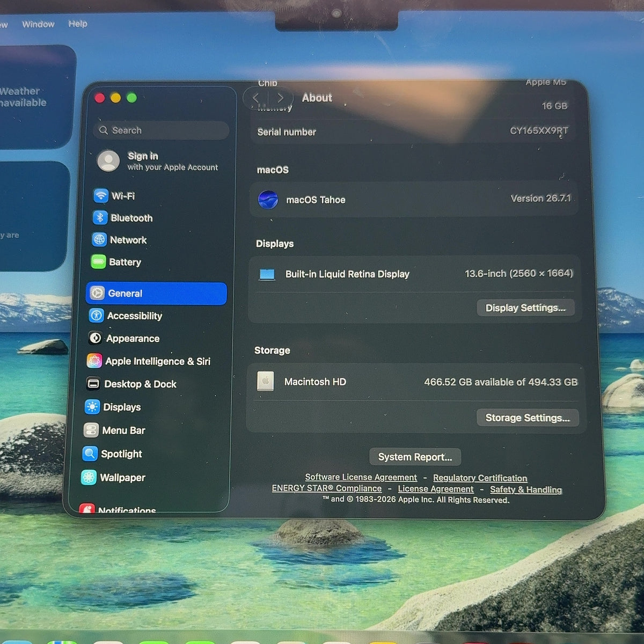Open Apple Intelligence & Siri
The image size is (644, 644).
pyautogui.click(x=149, y=361)
